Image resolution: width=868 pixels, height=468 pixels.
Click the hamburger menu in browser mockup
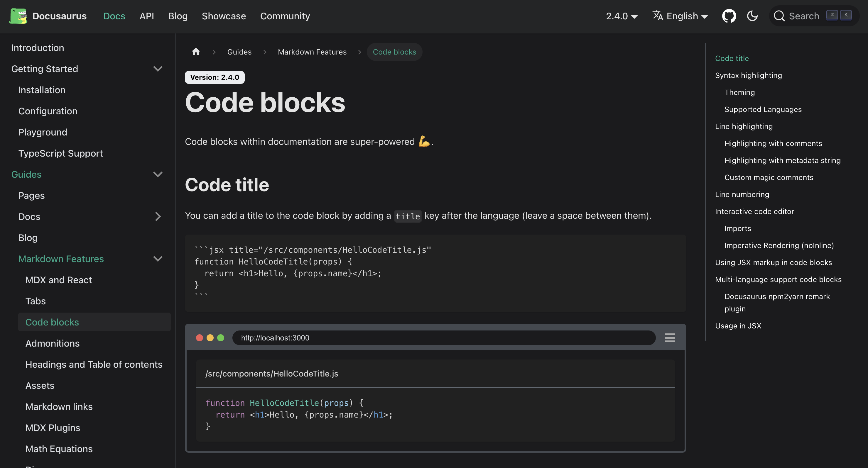tap(670, 337)
